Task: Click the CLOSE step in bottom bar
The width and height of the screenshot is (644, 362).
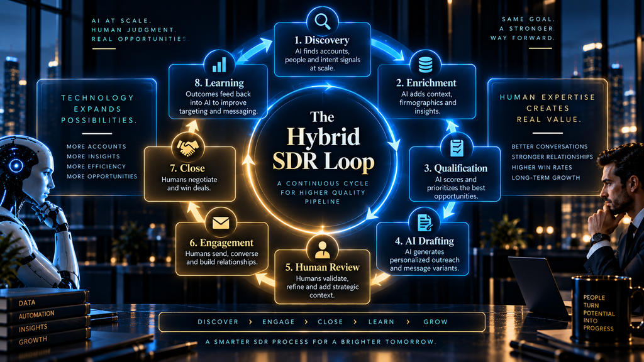Action: click(330, 322)
